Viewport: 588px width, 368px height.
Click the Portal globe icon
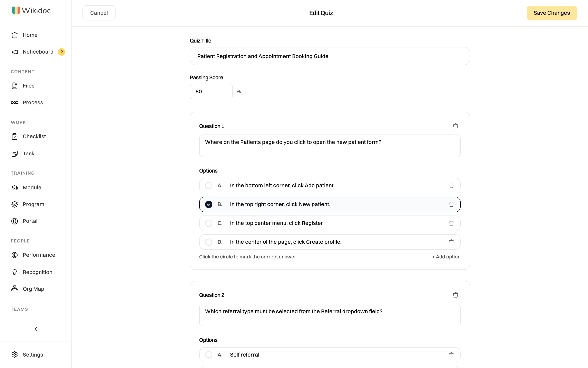click(x=14, y=221)
